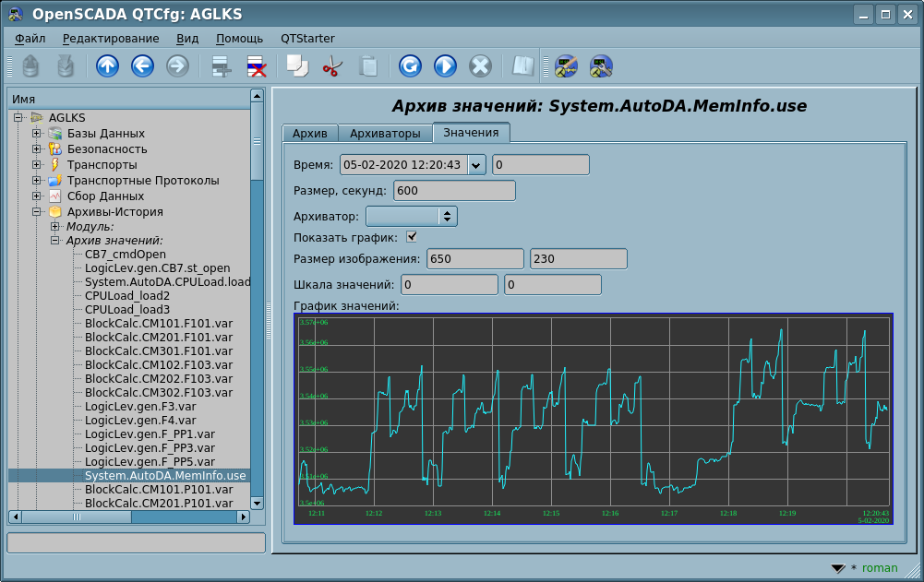Viewport: 924px width, 582px height.
Task: Open the time date picker dropdown
Action: pos(476,165)
